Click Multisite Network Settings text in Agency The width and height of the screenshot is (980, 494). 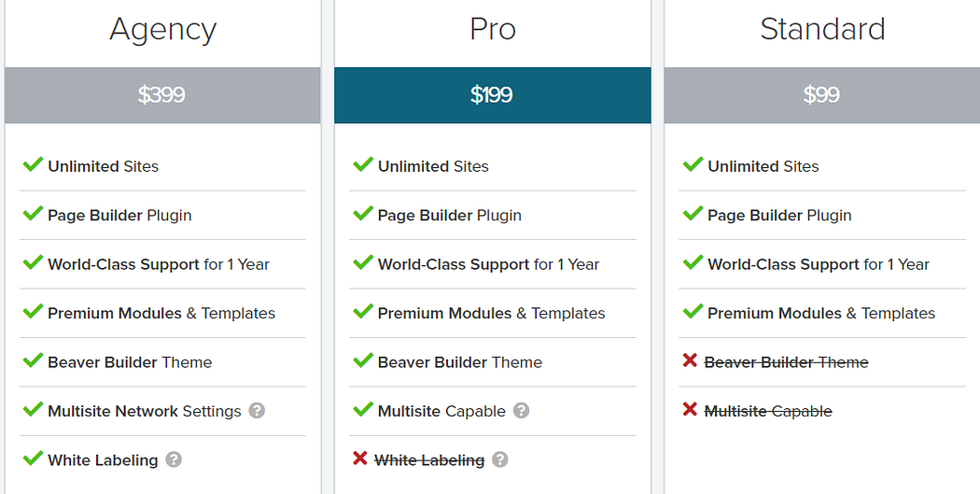click(145, 412)
